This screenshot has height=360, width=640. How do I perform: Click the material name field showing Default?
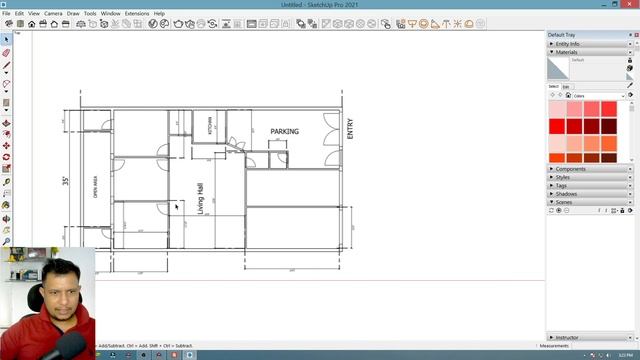tap(597, 60)
